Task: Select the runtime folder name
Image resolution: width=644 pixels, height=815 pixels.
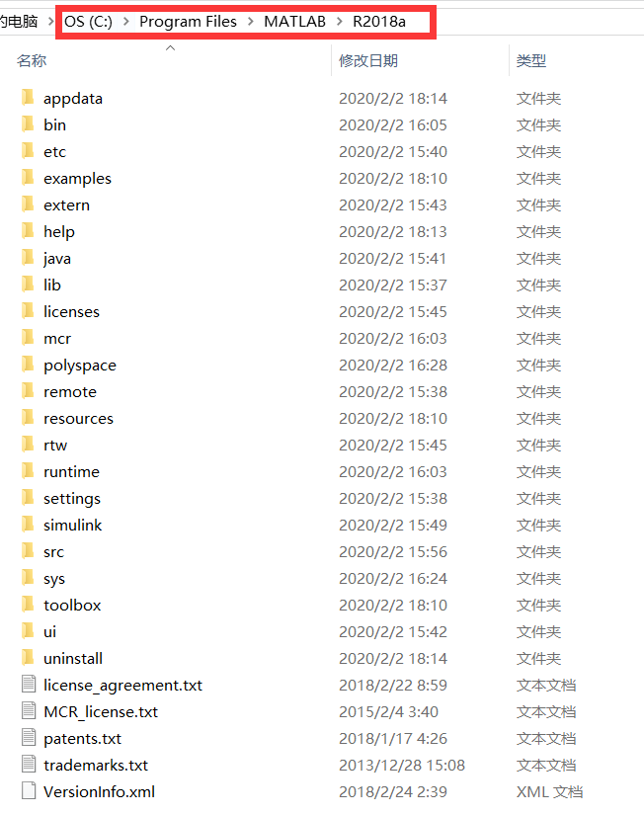Action: [x=71, y=472]
